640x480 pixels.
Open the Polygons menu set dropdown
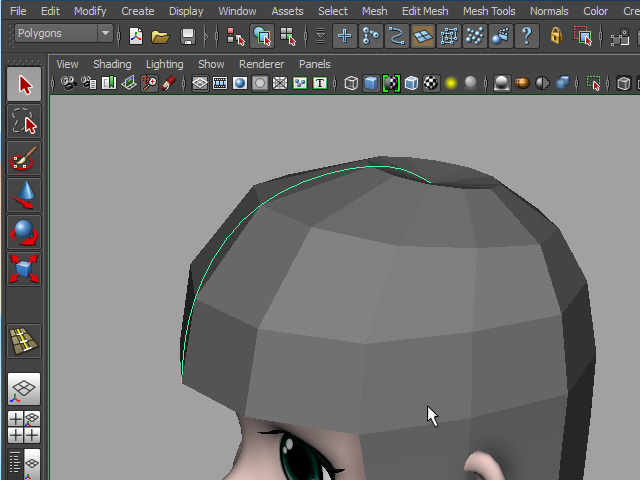pyautogui.click(x=64, y=33)
